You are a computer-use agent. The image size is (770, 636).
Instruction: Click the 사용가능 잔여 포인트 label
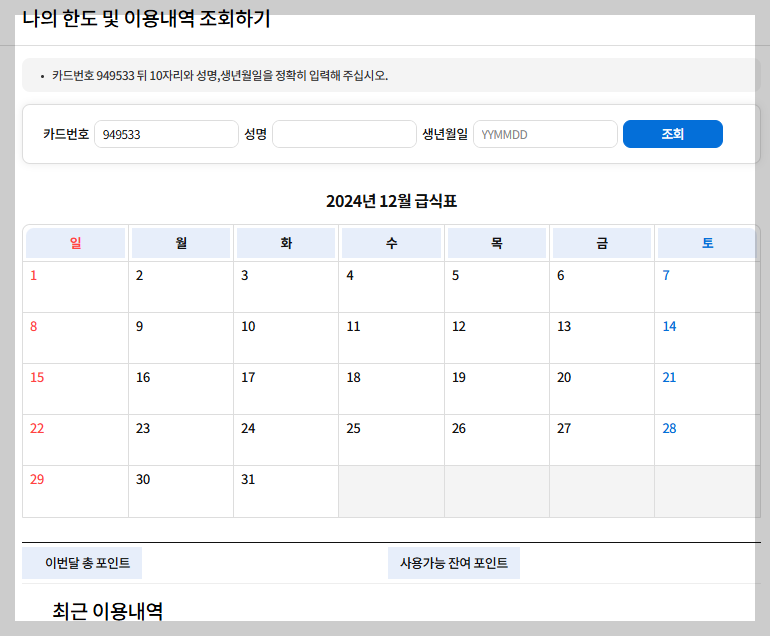point(454,563)
